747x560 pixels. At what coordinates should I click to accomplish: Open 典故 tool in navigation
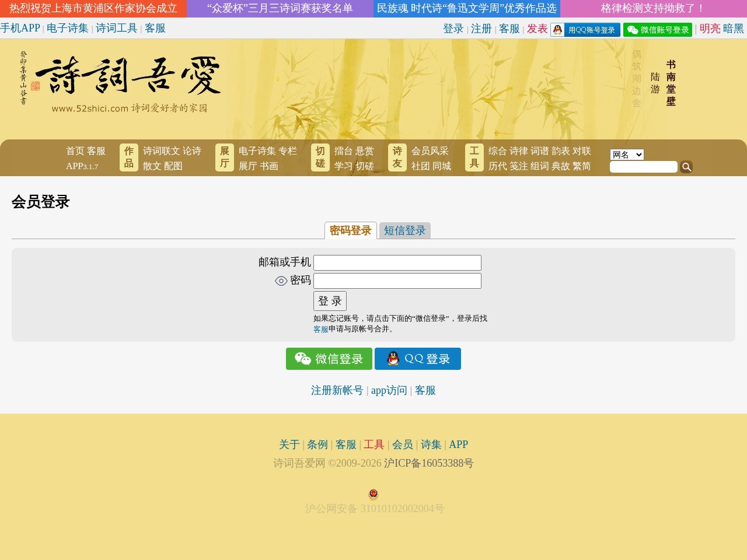click(x=561, y=166)
